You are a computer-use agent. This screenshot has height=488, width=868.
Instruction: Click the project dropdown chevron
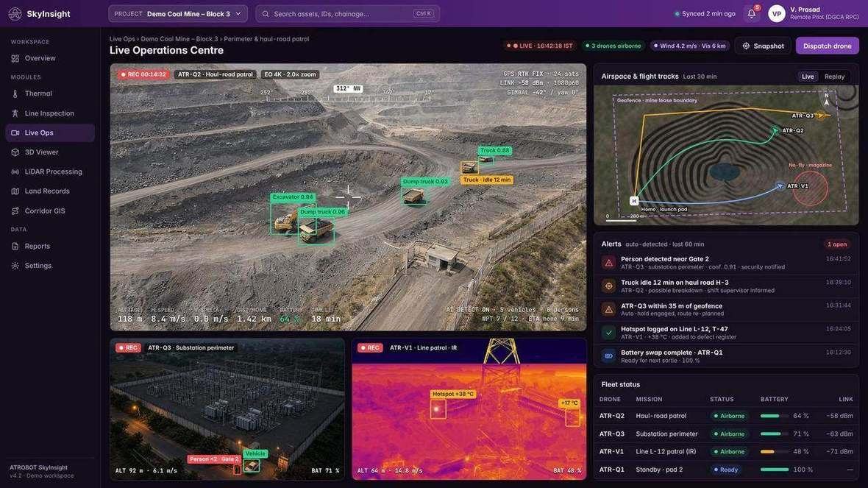(x=238, y=14)
